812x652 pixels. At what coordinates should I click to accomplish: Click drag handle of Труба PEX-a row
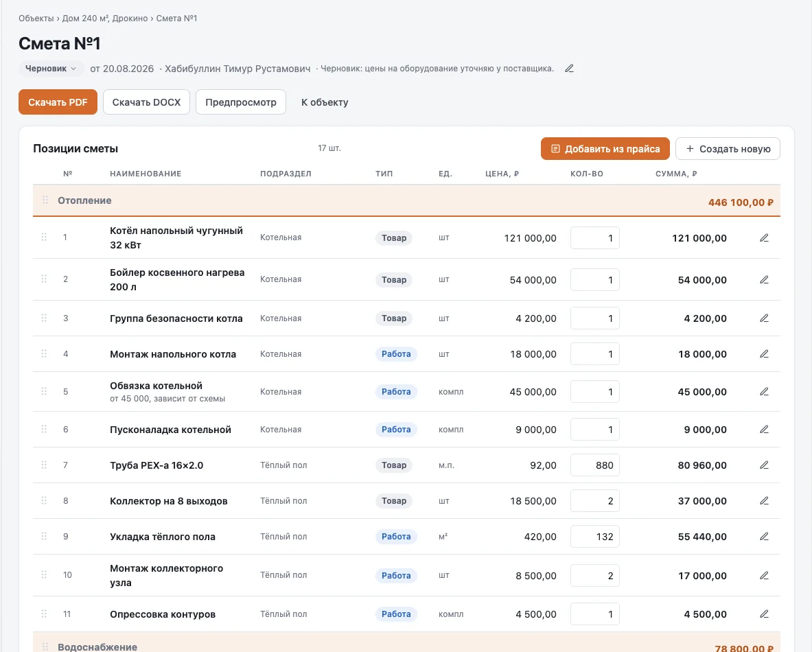(44, 465)
